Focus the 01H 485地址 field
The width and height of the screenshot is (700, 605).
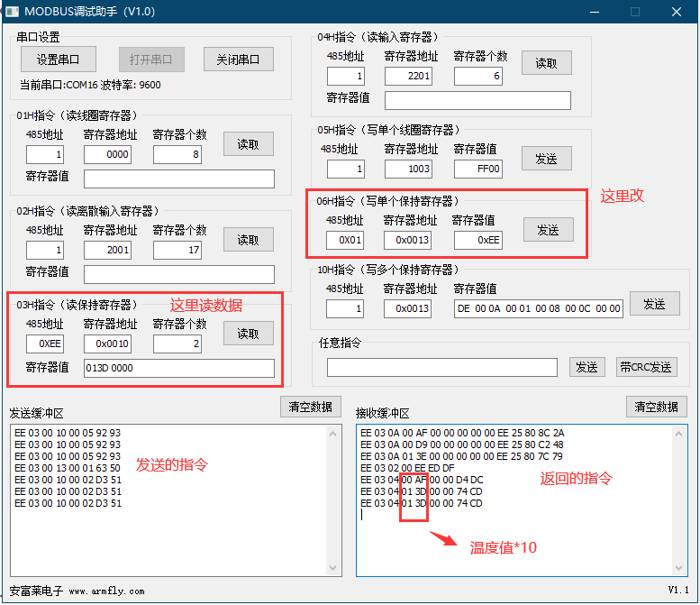(x=45, y=154)
